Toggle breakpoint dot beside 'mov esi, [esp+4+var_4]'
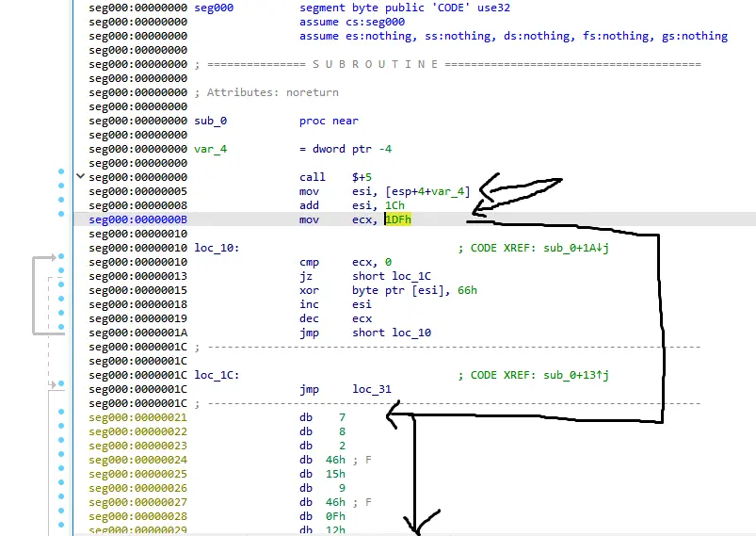756x536 pixels. coord(61,186)
